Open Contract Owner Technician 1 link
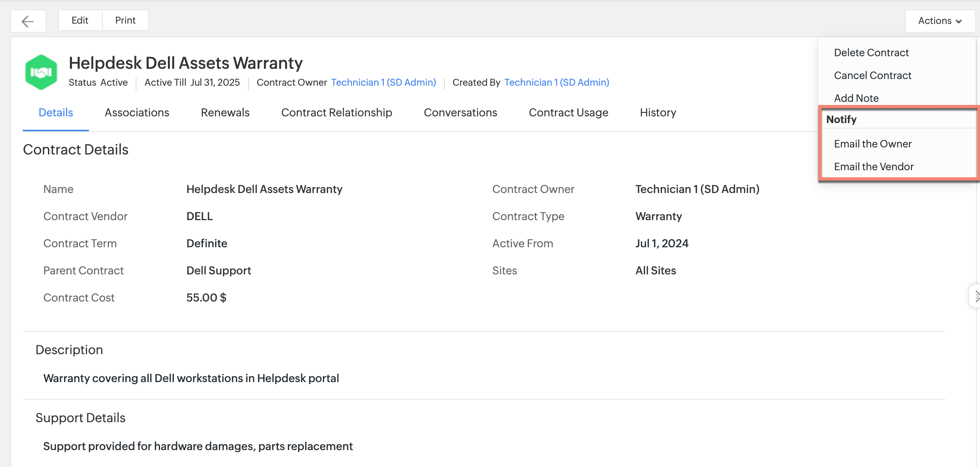 [x=383, y=83]
